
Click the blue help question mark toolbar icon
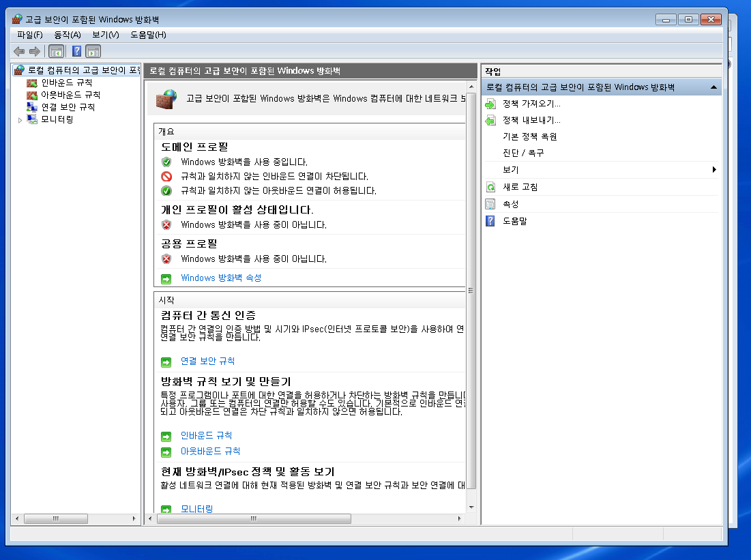(x=76, y=51)
